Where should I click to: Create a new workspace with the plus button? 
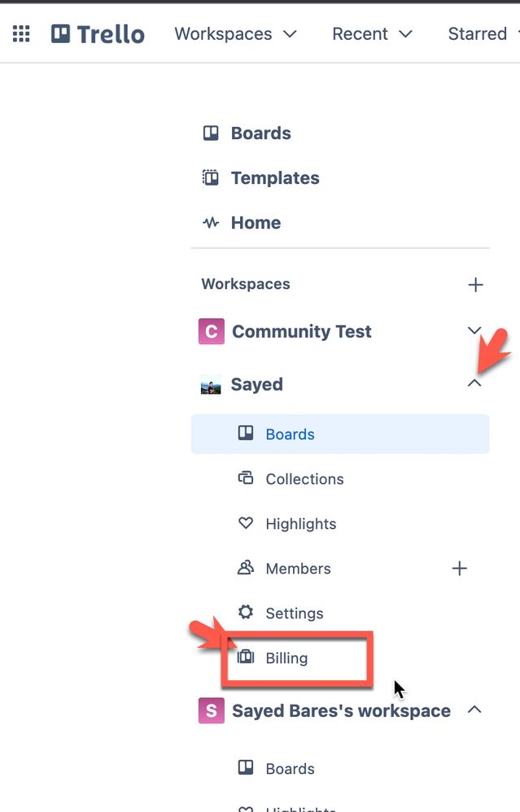(475, 284)
